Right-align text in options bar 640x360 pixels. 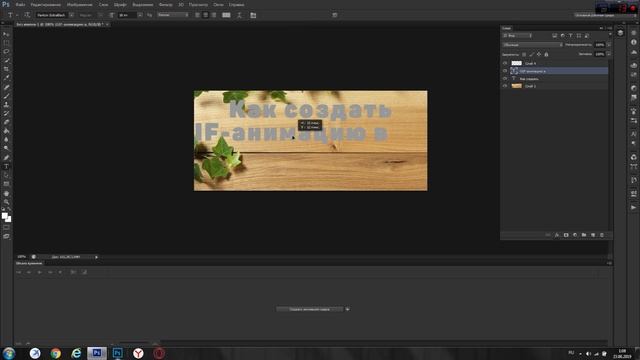[x=213, y=15]
